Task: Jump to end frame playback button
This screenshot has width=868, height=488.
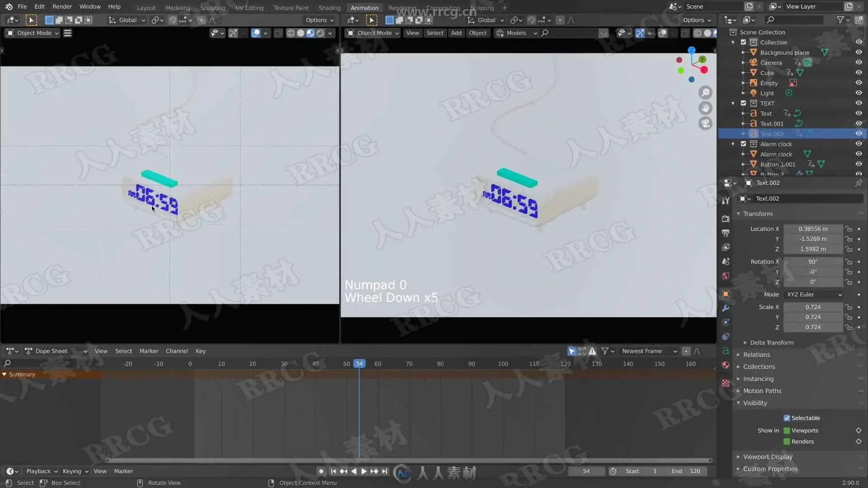Action: (x=385, y=471)
